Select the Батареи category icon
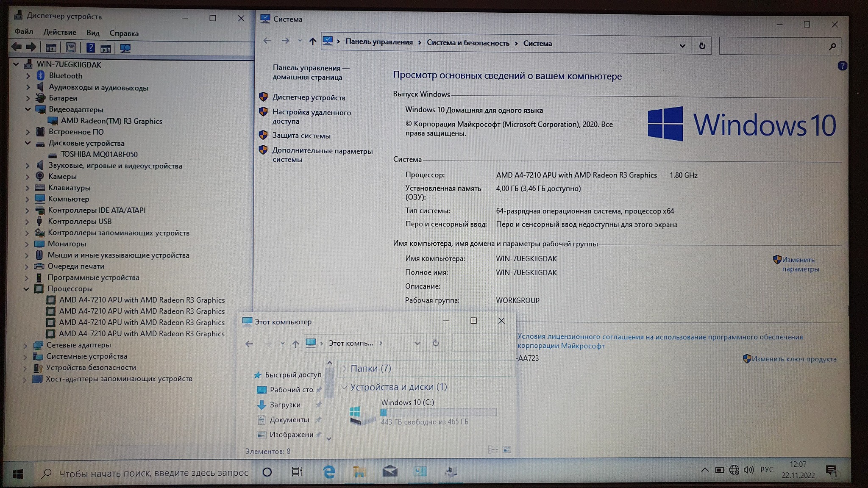868x488 pixels. [x=41, y=98]
